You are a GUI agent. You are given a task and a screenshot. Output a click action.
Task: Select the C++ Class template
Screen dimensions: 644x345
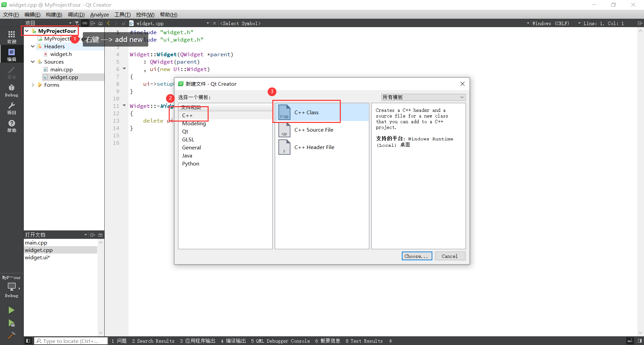pyautogui.click(x=322, y=112)
